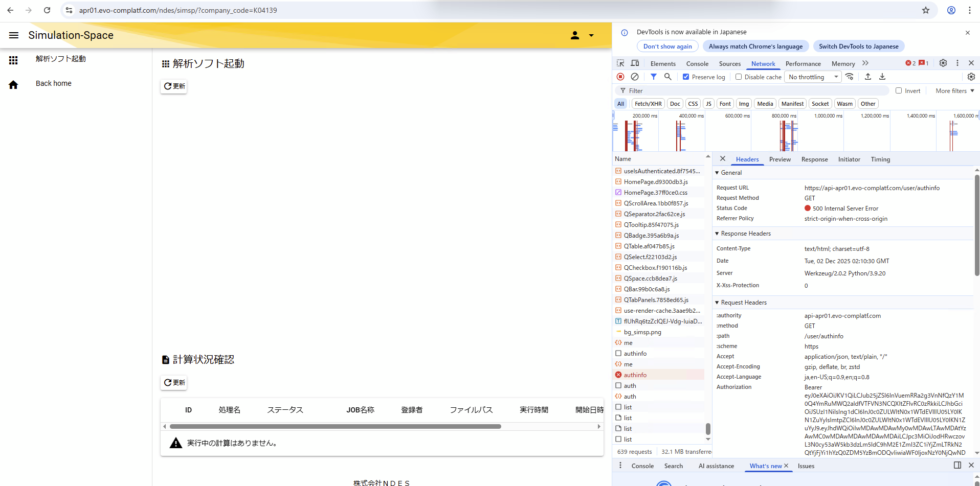
Task: Open the Timing tab of the request
Action: pos(880,159)
